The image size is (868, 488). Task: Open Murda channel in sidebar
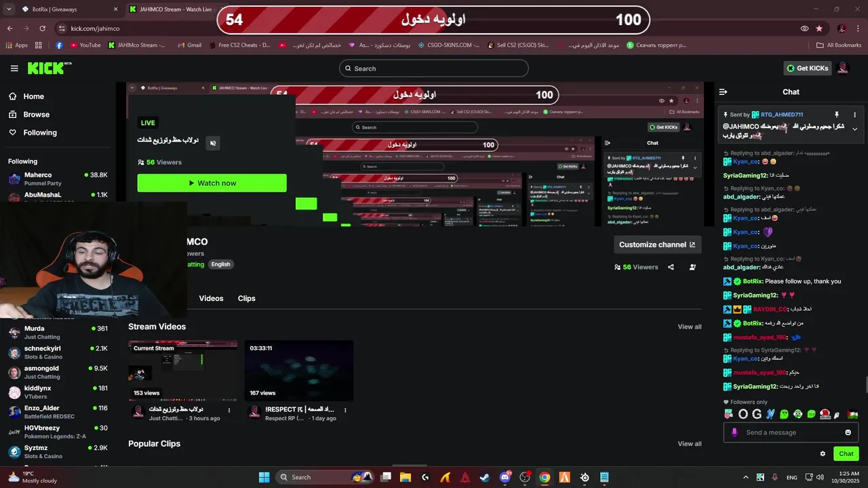(x=58, y=332)
